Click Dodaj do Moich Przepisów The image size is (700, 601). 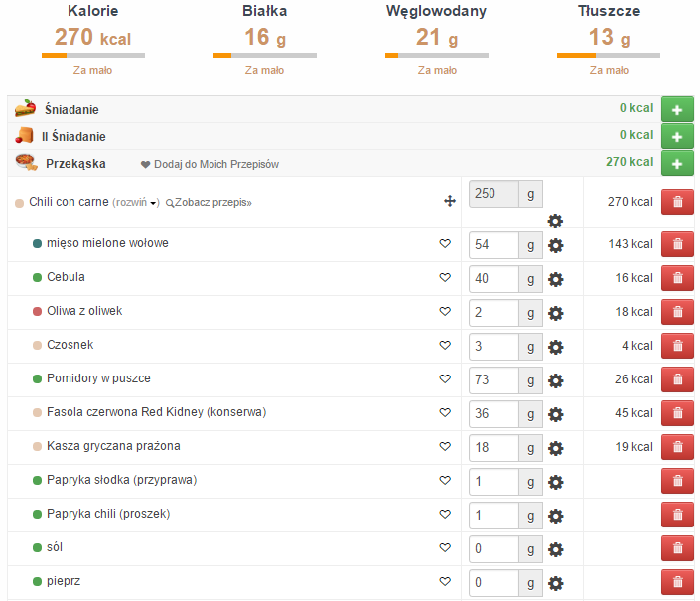(x=210, y=164)
